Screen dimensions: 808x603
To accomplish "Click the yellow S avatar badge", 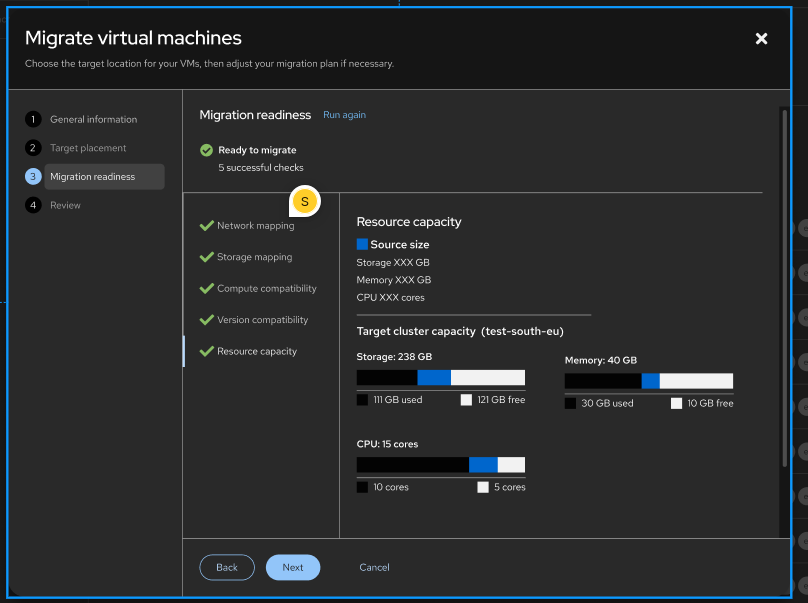I will 305,201.
